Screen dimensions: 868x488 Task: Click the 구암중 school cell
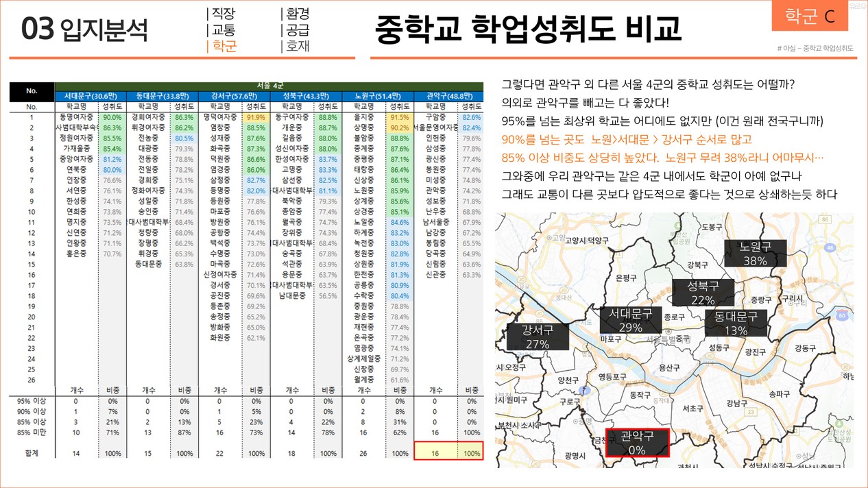click(x=436, y=117)
